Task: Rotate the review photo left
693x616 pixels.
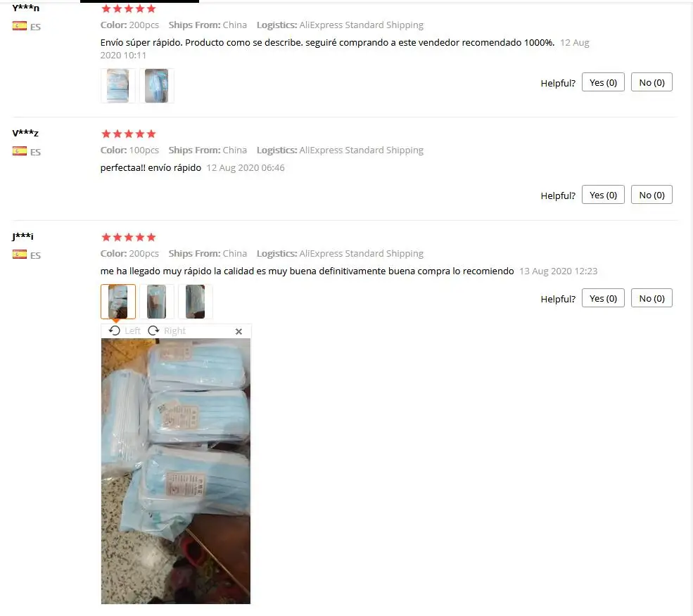Action: pos(125,331)
